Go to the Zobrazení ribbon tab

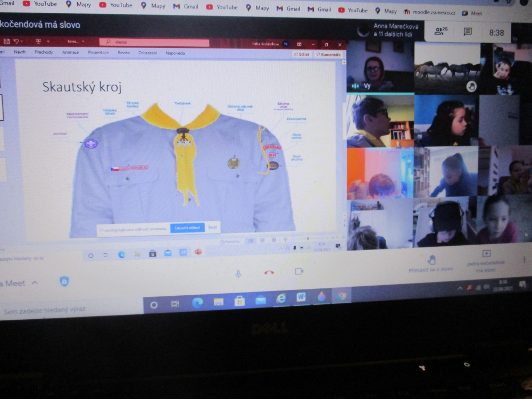(x=147, y=53)
